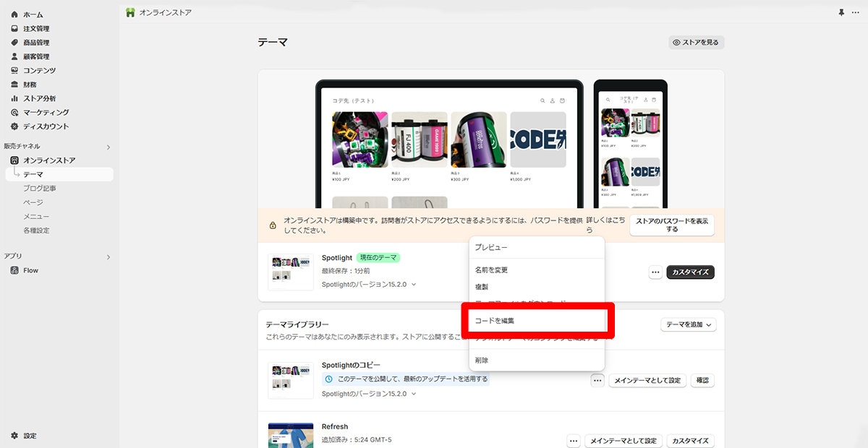Click the Home icon in sidebar
This screenshot has width=868, height=448.
14,14
